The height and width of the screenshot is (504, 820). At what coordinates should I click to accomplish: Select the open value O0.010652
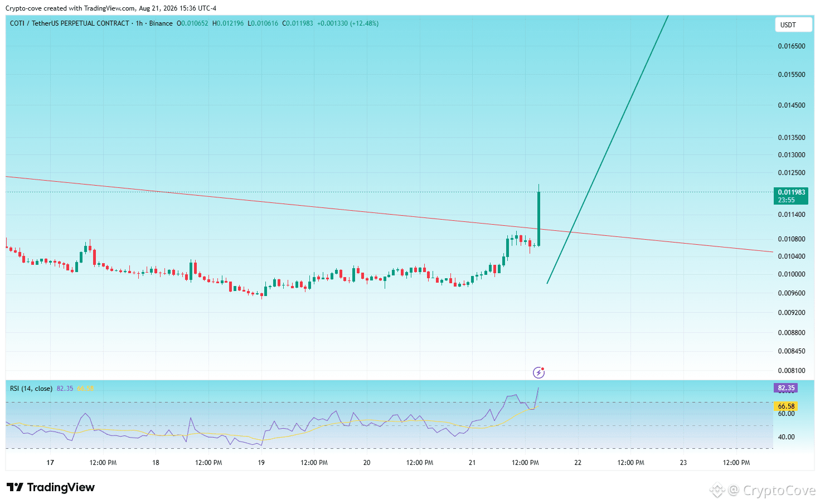pyautogui.click(x=192, y=23)
